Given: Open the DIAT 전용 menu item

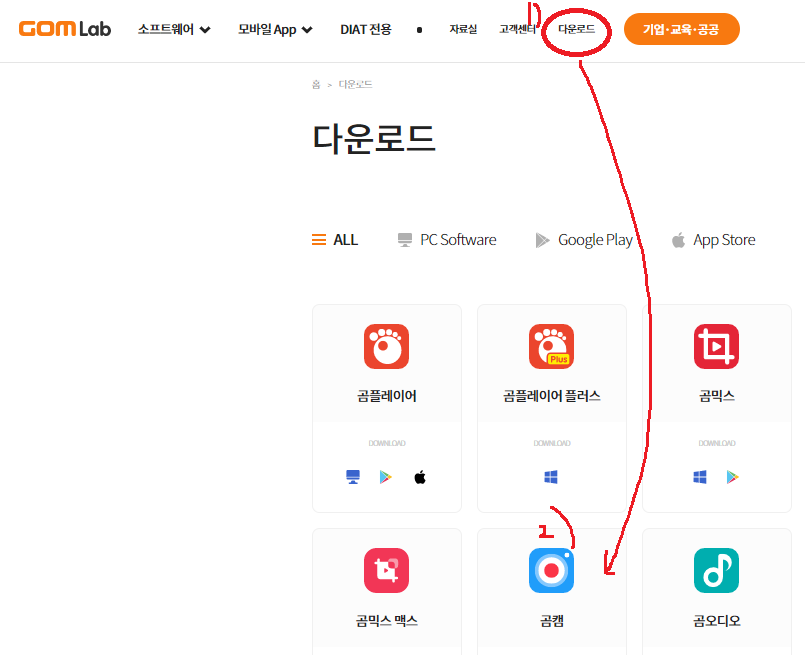Looking at the screenshot, I should [366, 29].
